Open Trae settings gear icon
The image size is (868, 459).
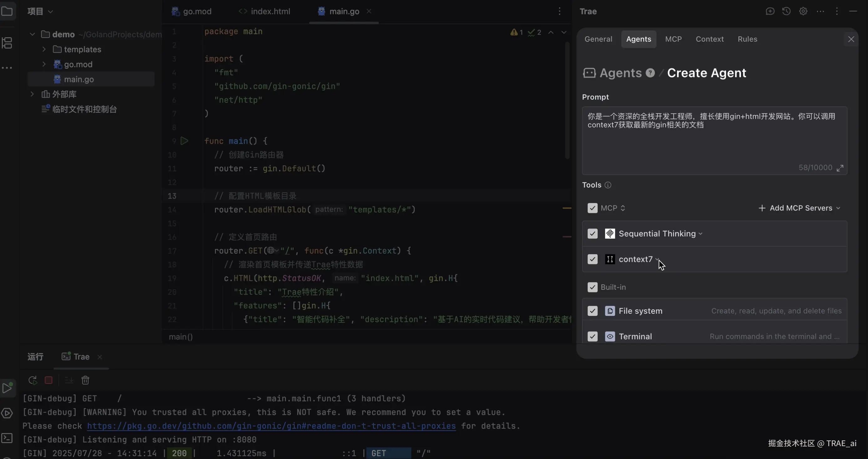click(x=803, y=12)
